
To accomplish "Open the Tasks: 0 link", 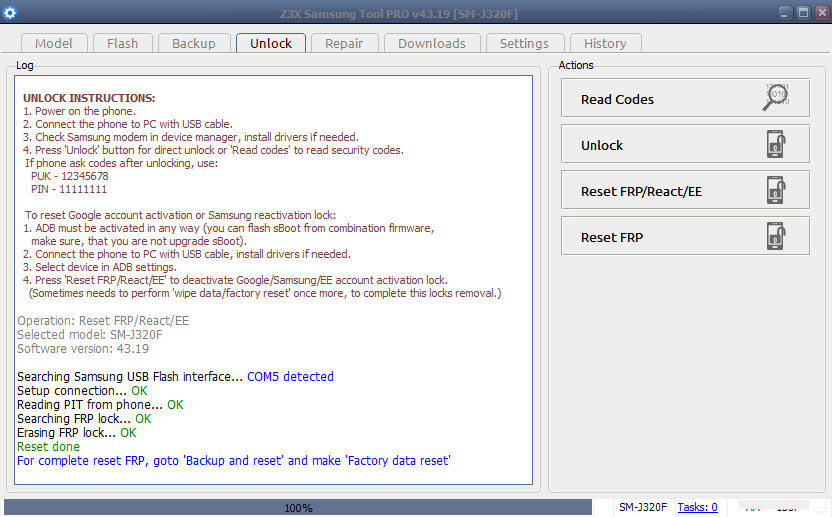I will [x=697, y=507].
